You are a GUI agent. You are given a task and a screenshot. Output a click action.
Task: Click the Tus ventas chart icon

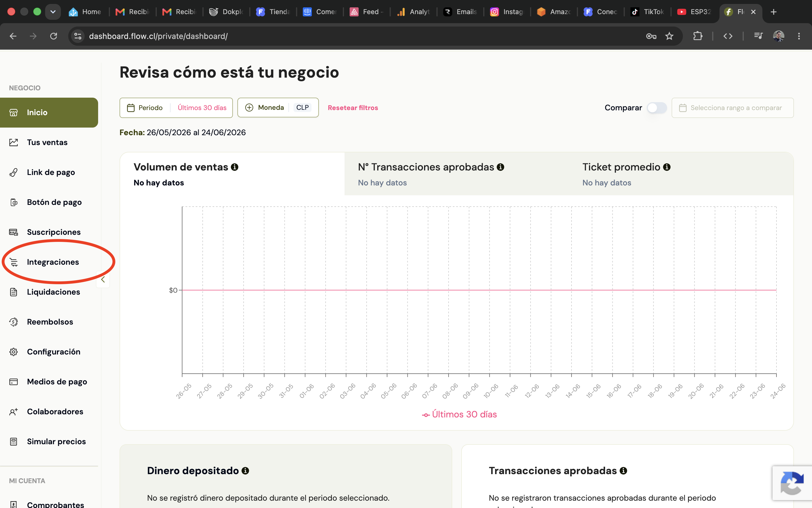pyautogui.click(x=14, y=143)
